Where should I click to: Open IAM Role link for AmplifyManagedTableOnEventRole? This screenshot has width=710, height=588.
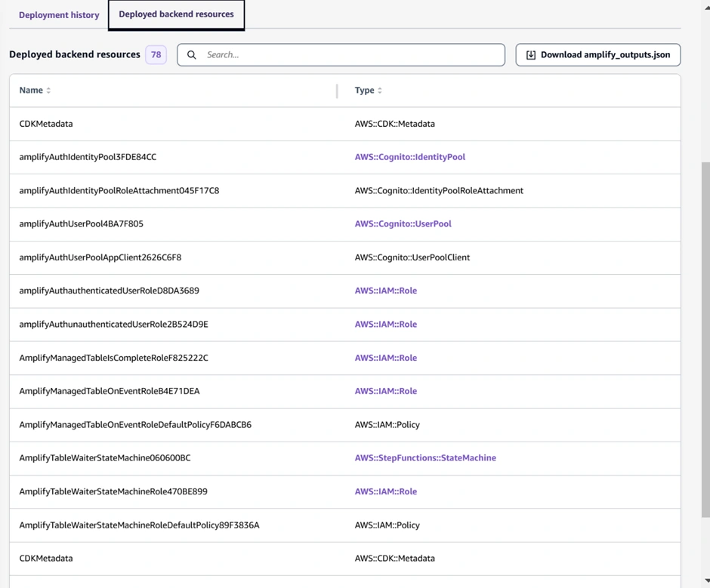tap(385, 391)
